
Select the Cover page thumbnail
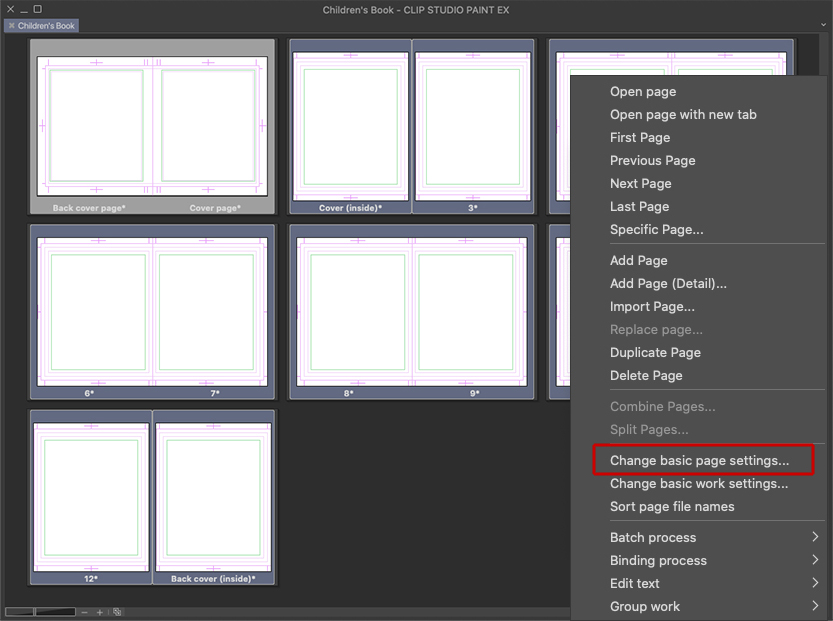[x=213, y=125]
